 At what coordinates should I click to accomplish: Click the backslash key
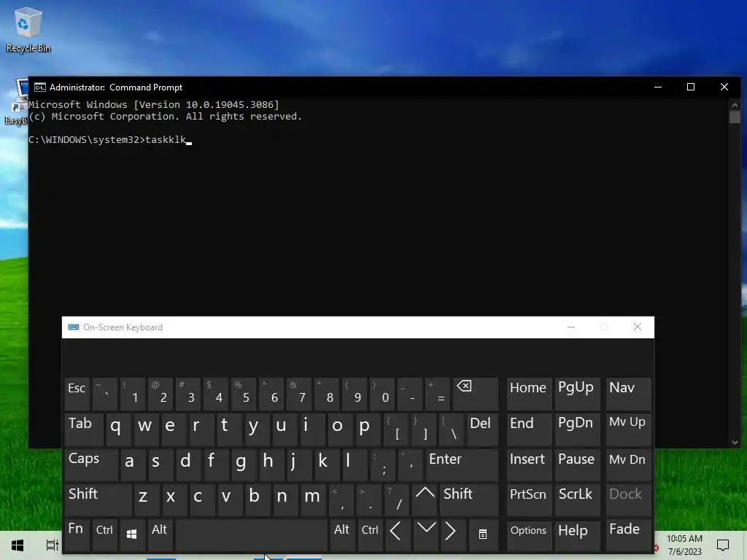coord(451,429)
